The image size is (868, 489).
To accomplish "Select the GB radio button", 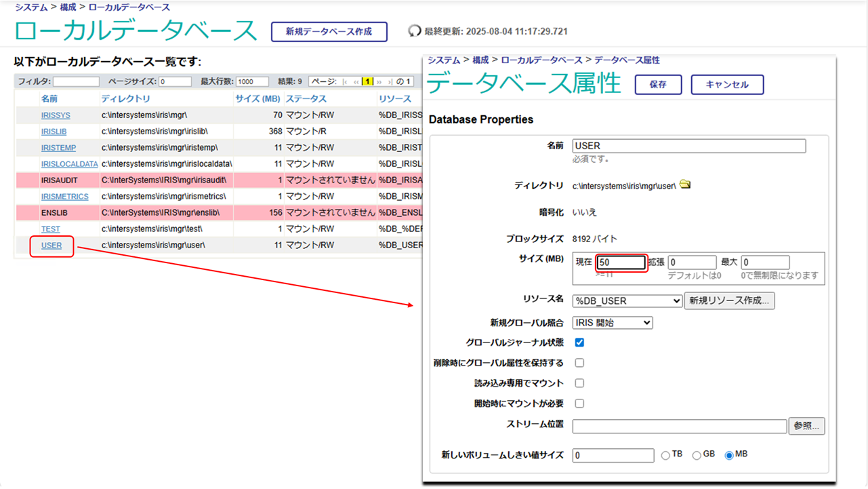I will [697, 456].
